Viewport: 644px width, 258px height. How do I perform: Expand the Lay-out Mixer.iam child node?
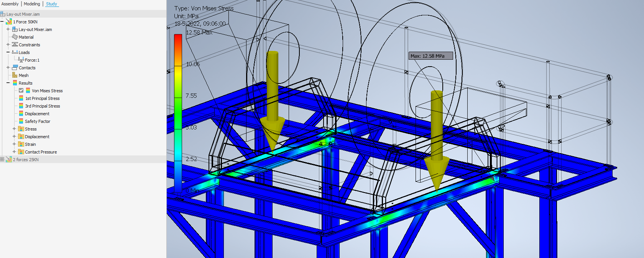pos(8,29)
